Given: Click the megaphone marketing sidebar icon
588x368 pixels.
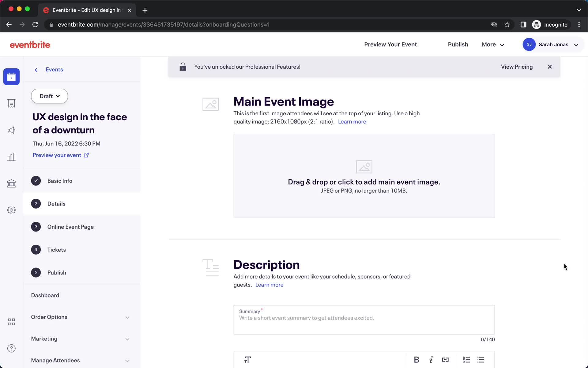Looking at the screenshot, I should [x=11, y=130].
